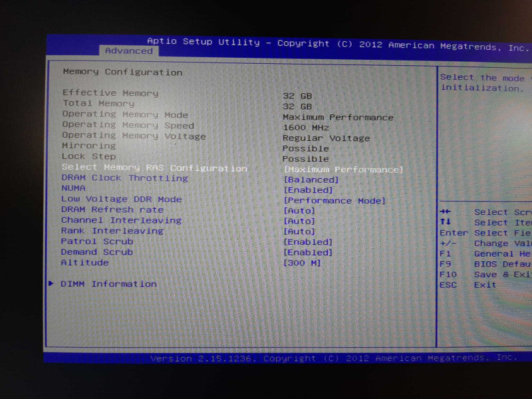This screenshot has height=399, width=532.
Task: Click the Mirroring label
Action: coord(89,146)
